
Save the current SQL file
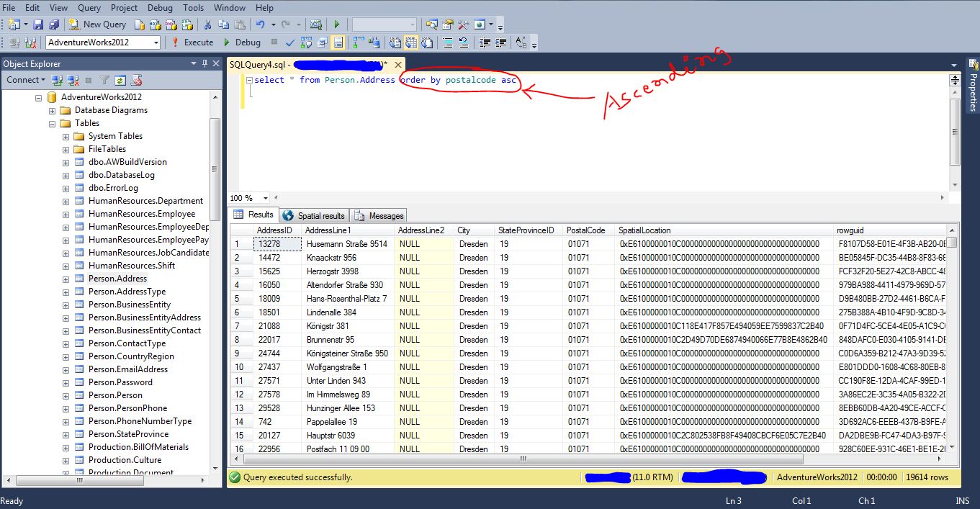pyautogui.click(x=38, y=24)
